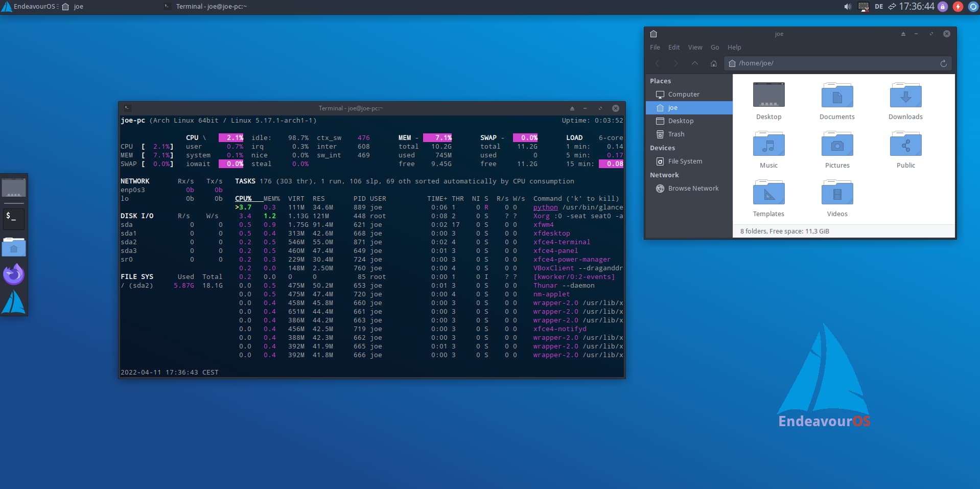980x489 pixels.
Task: Click the MEM% column header in glances
Action: (x=272, y=199)
